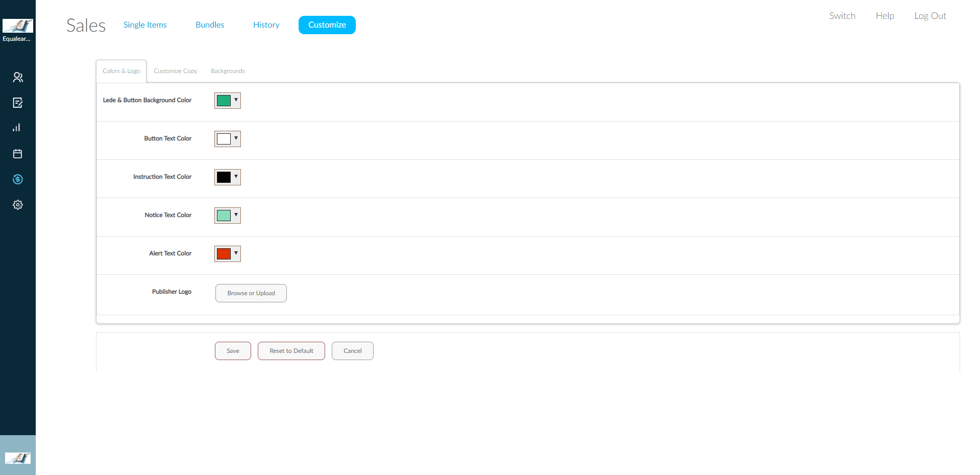Click the Cancel button
This screenshot has height=475, width=980.
(x=353, y=351)
